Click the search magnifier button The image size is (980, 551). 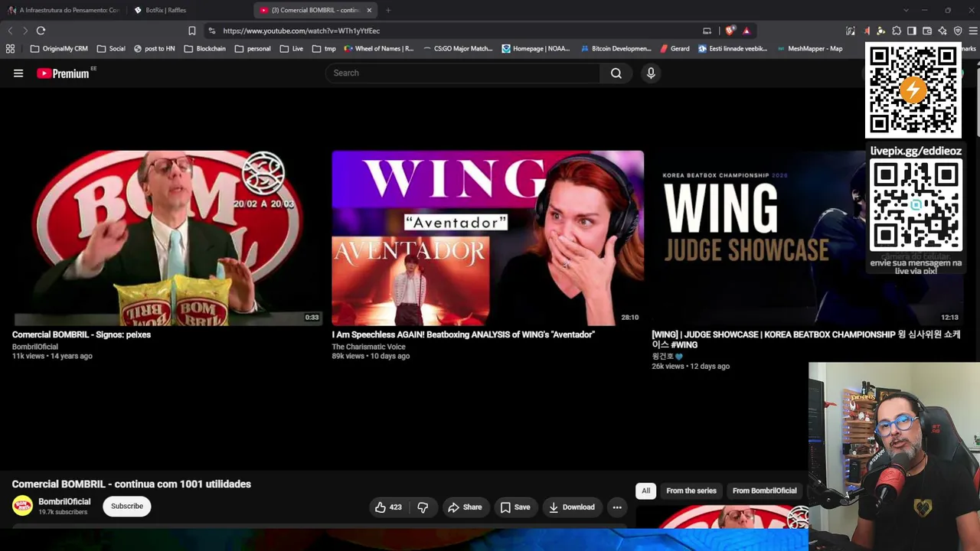(x=616, y=73)
